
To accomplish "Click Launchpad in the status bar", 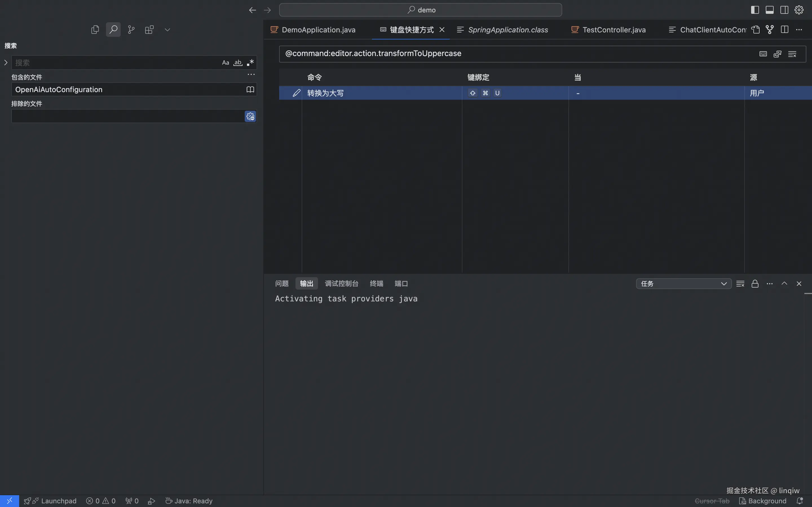I will click(x=58, y=501).
